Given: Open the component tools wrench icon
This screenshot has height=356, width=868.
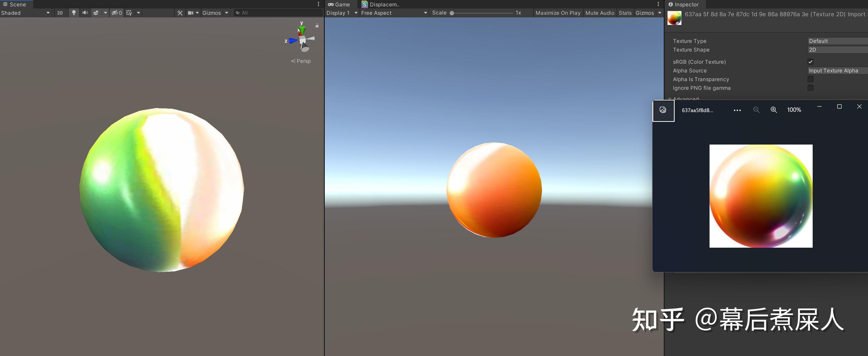Looking at the screenshot, I should [180, 13].
